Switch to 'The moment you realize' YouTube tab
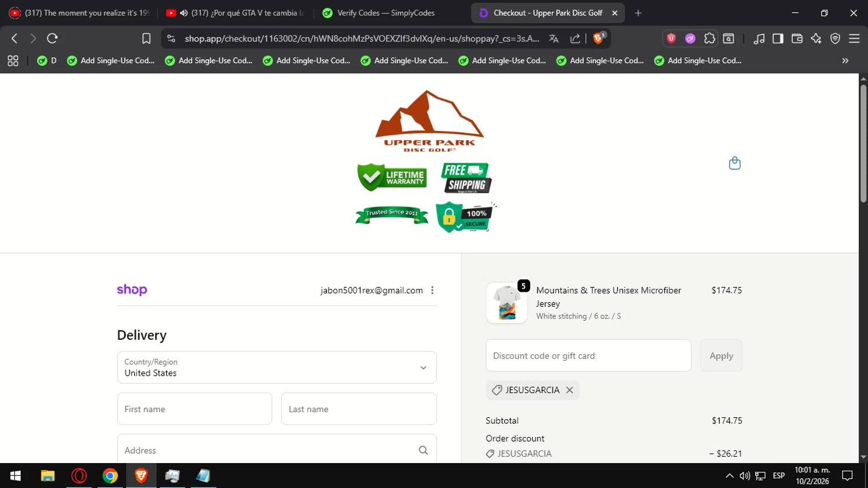 coord(79,13)
